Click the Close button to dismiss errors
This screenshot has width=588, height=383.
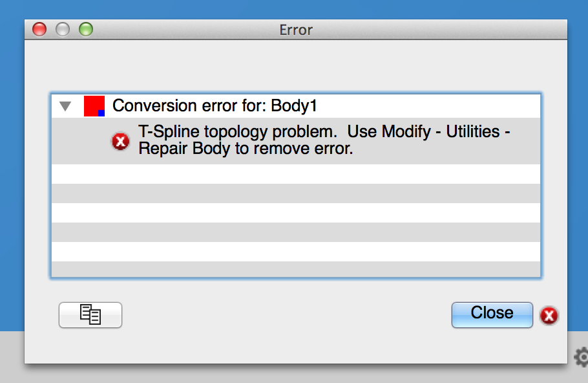point(492,314)
